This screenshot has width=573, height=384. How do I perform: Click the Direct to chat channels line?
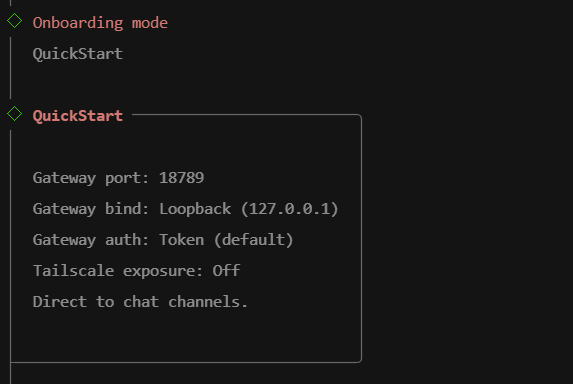[140, 302]
